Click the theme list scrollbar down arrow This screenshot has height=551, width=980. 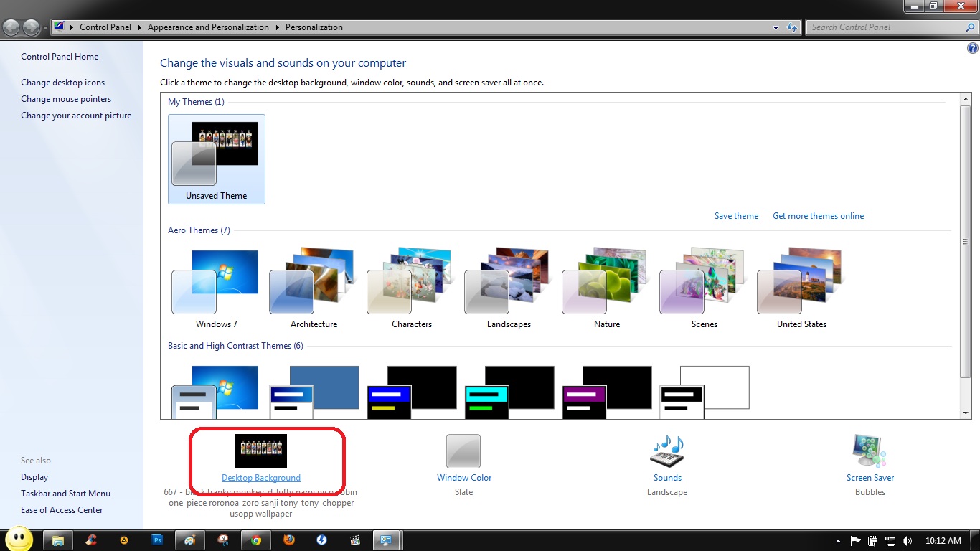965,413
